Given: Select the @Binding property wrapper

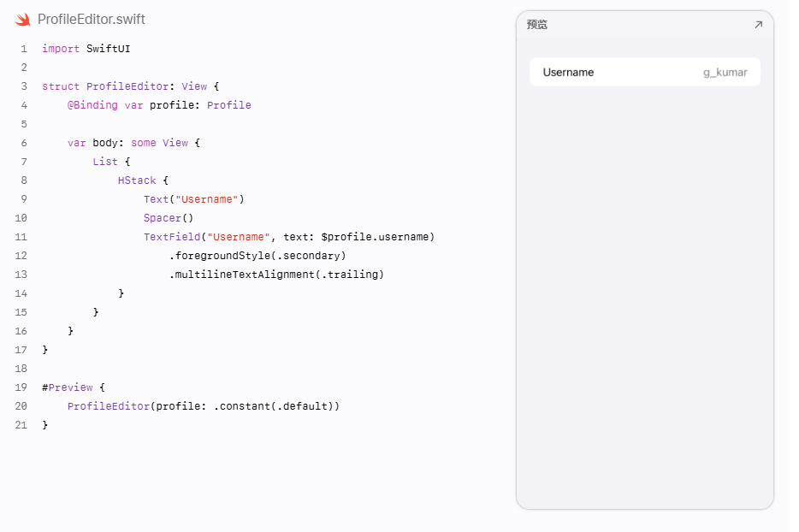Looking at the screenshot, I should tap(92, 105).
